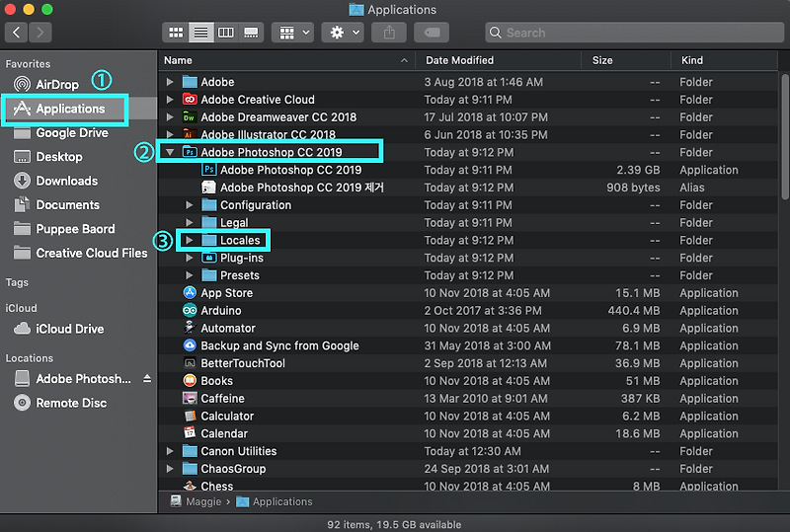Select the Backup and Sync from Google icon
Viewport: 790px width, 532px height.
click(190, 345)
